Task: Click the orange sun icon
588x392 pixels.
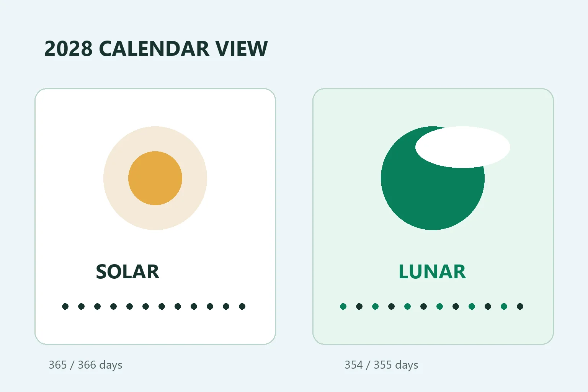Action: (155, 178)
